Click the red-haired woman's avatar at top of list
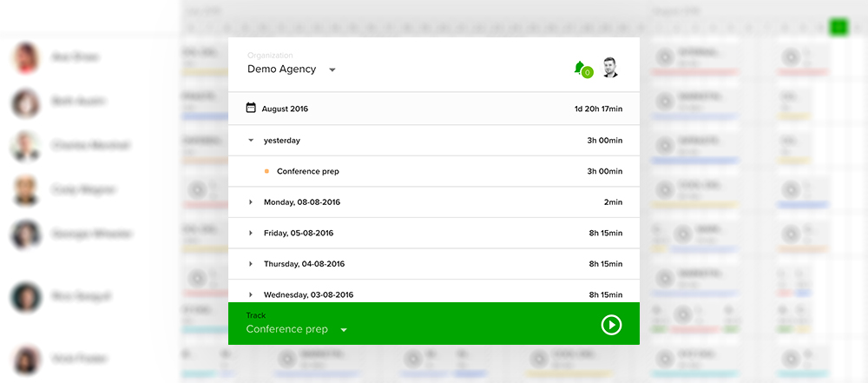The height and width of the screenshot is (383, 868). pyautogui.click(x=26, y=57)
